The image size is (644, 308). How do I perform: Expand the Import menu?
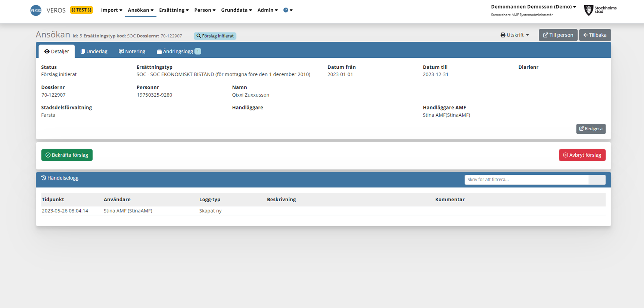111,10
